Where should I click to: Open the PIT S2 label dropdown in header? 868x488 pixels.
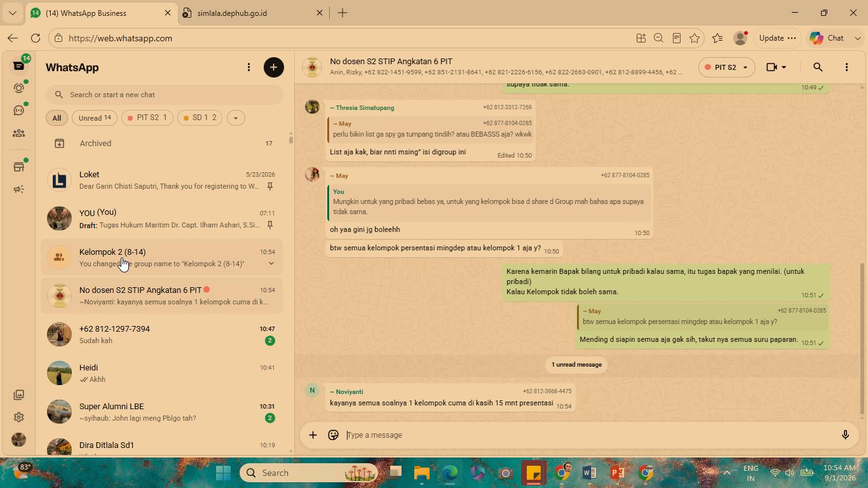(726, 67)
